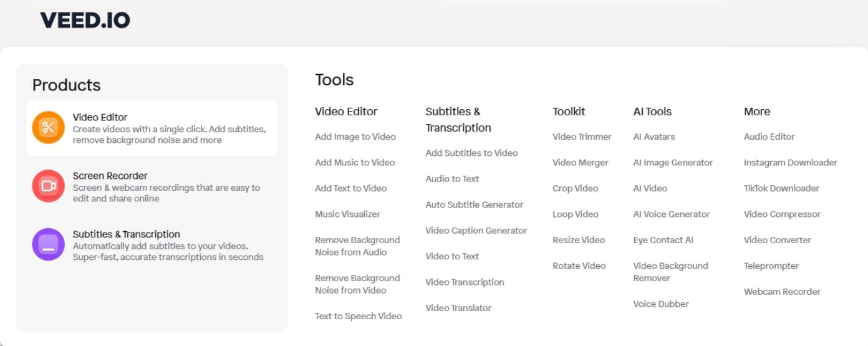
Task: Open the Video Editor product title
Action: pos(100,117)
